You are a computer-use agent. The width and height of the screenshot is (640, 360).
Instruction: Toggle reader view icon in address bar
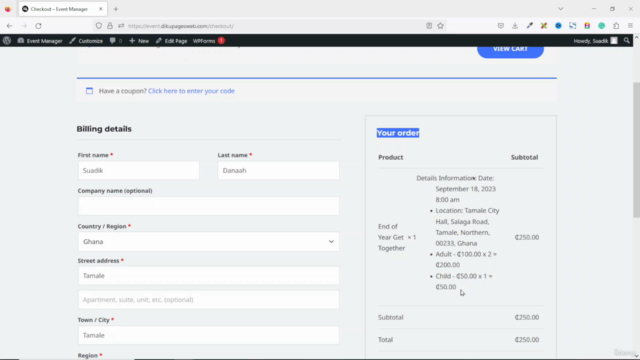pos(429,26)
